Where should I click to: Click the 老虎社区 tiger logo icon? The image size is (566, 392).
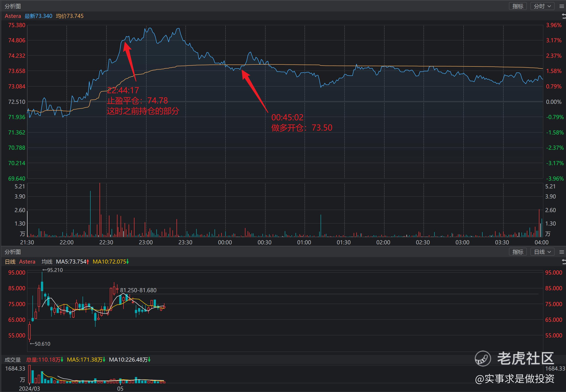483,358
